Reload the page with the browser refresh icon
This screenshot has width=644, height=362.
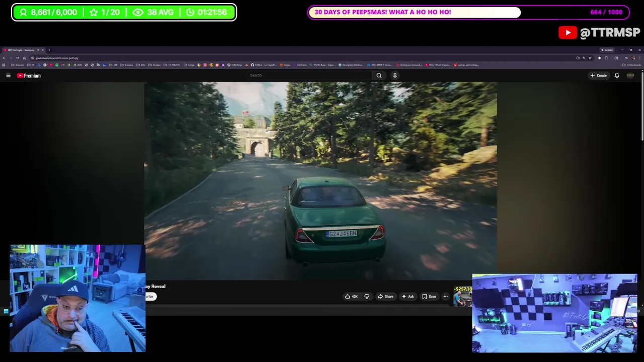[18, 58]
